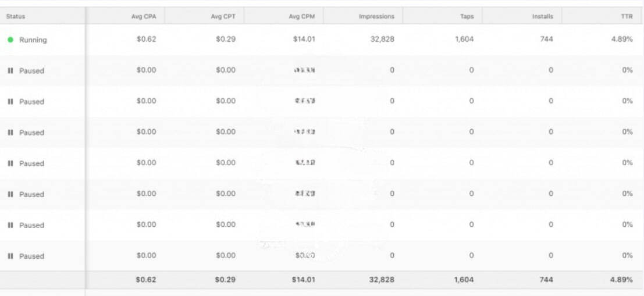
Task: Click the 744 installs cell in the Running row
Action: pyautogui.click(x=546, y=40)
